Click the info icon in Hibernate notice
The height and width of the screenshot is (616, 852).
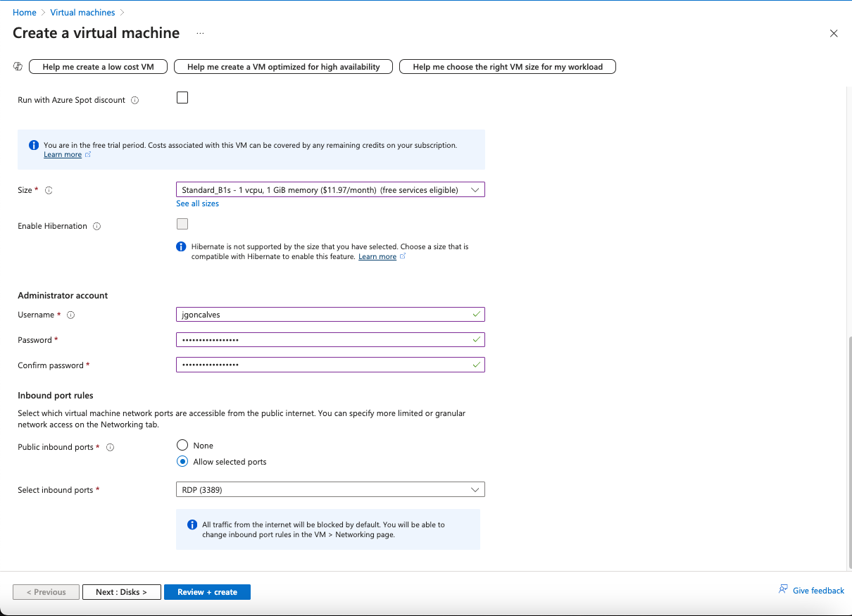[x=181, y=247]
